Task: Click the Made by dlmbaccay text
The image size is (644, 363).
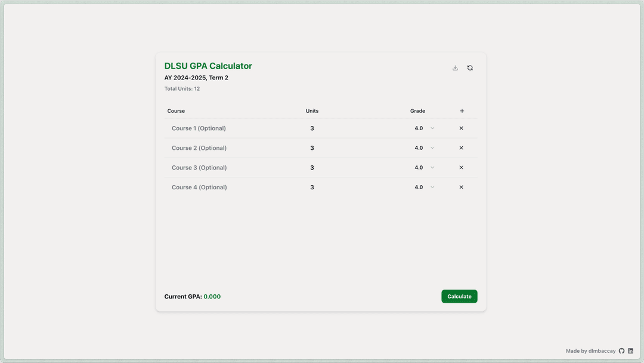Action: [590, 351]
